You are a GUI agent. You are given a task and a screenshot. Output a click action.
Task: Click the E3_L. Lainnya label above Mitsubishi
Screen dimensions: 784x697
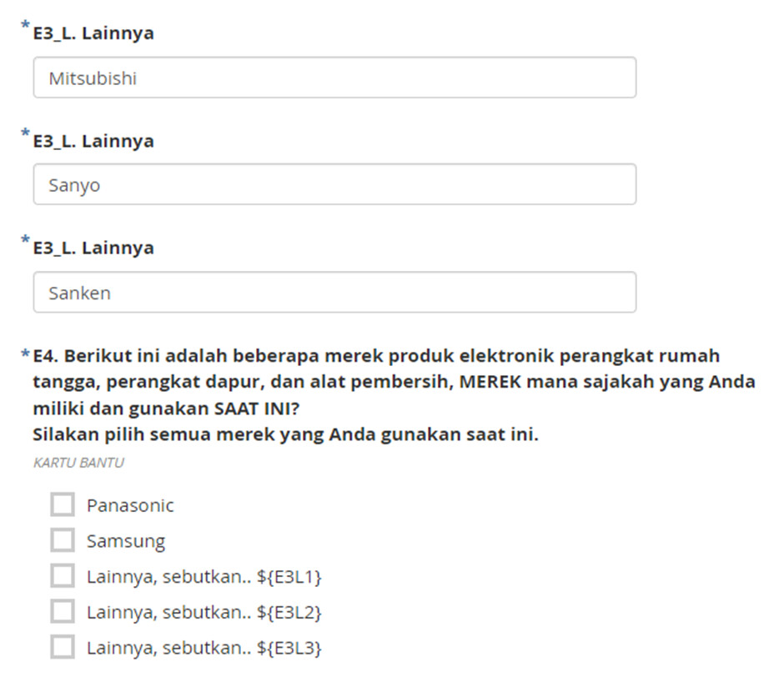pos(93,33)
